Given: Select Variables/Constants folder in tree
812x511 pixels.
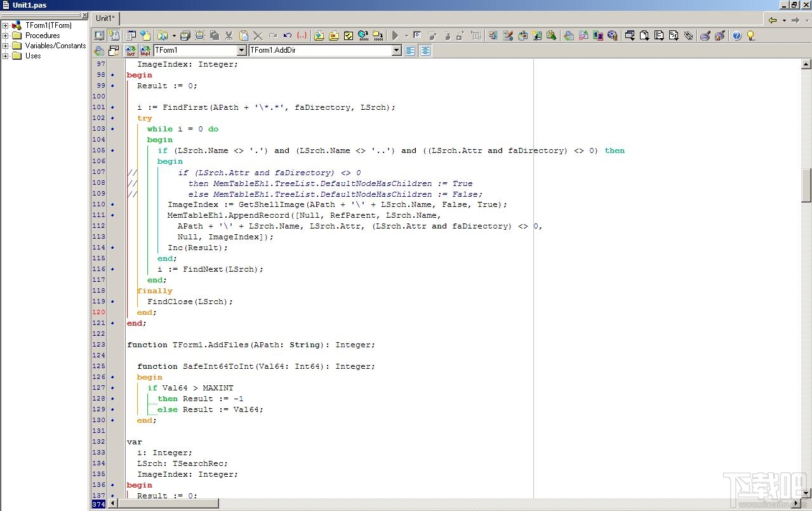Looking at the screenshot, I should coord(55,46).
